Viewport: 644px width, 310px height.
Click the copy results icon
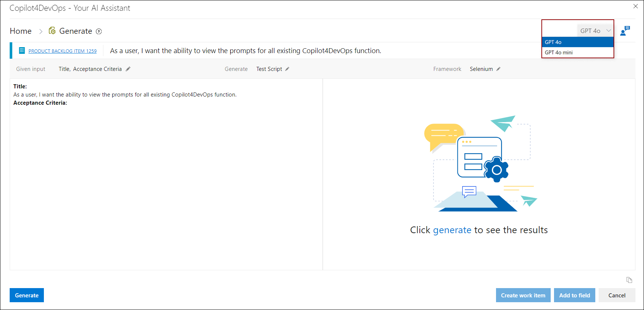coord(629,280)
